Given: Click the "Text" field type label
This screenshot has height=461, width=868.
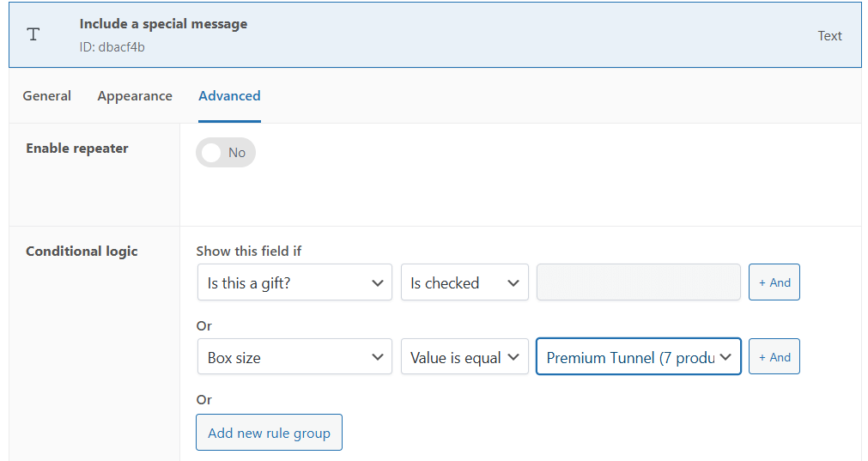Looking at the screenshot, I should (x=829, y=36).
